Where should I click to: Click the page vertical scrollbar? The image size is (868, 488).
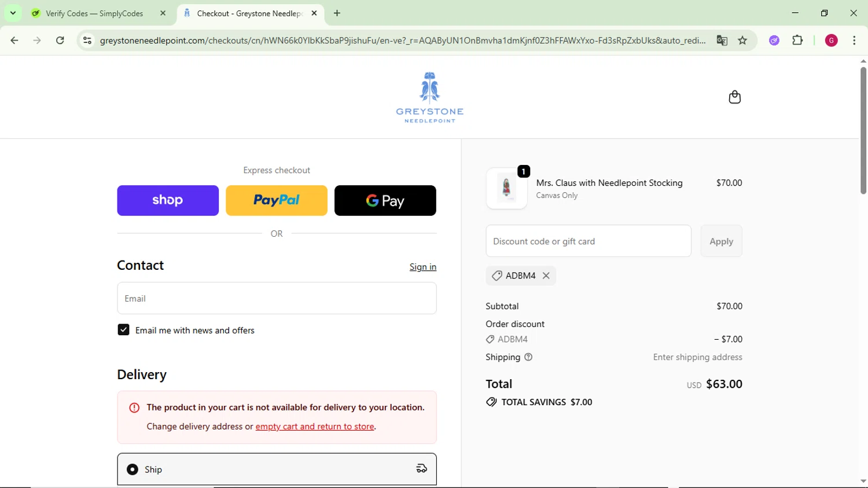point(863,131)
